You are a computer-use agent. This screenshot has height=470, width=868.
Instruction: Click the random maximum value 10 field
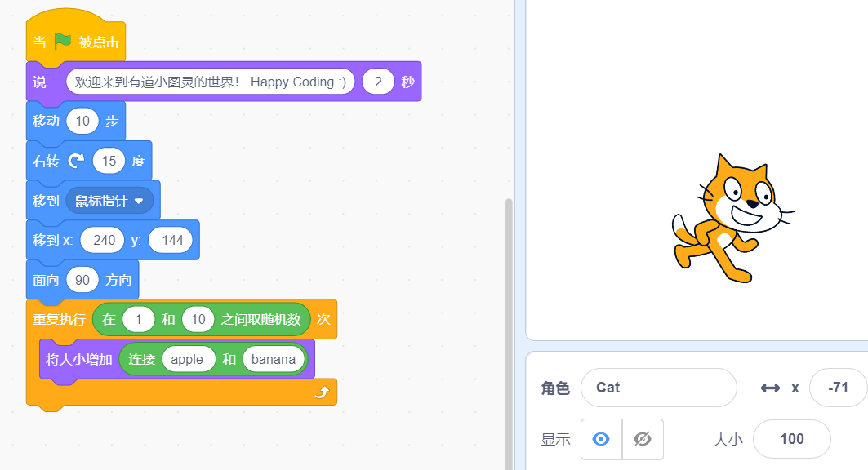coord(198,319)
